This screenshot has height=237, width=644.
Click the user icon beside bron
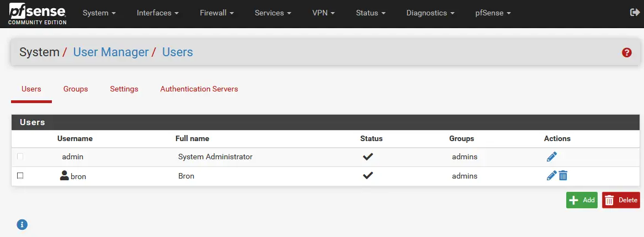pyautogui.click(x=65, y=176)
